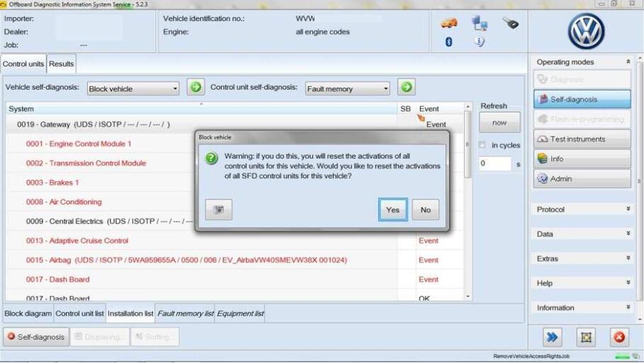The image size is (644, 363).
Task: Open the Info mode button
Action: [582, 159]
